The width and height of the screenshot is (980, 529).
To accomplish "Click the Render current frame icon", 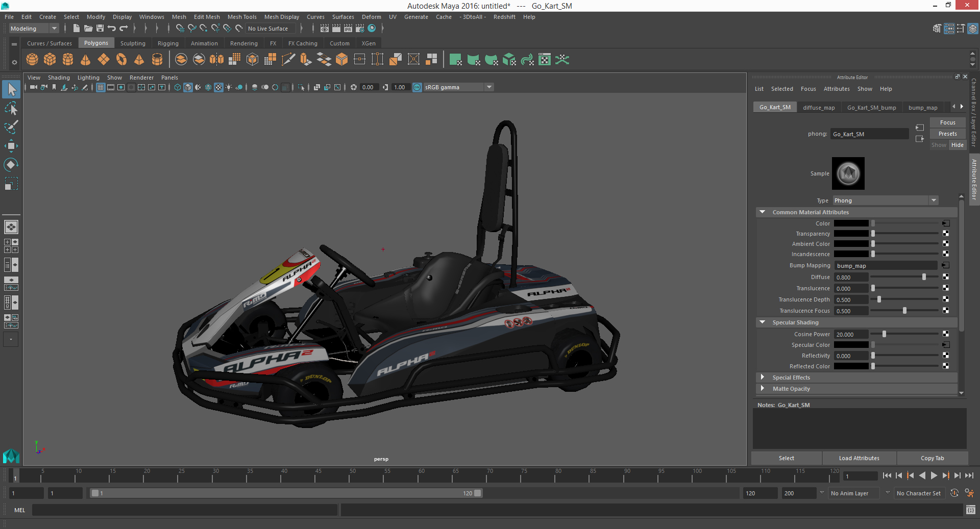I will [336, 29].
